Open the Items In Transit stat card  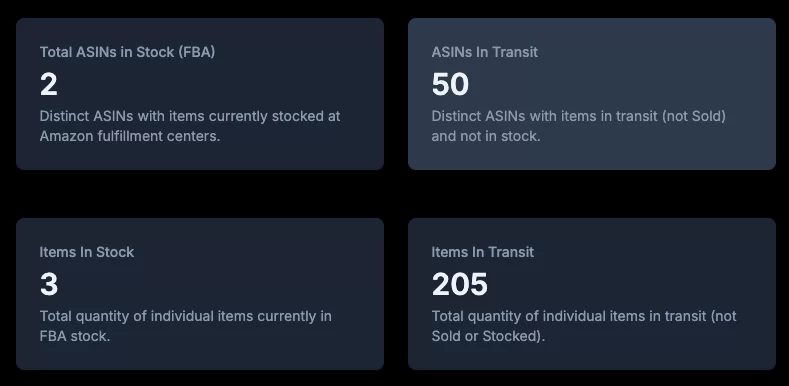[592, 294]
